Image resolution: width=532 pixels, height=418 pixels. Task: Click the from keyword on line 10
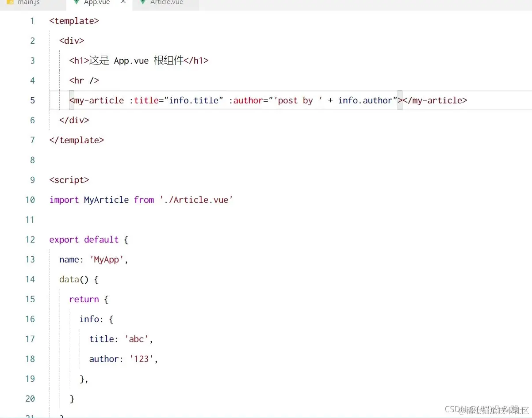[144, 200]
